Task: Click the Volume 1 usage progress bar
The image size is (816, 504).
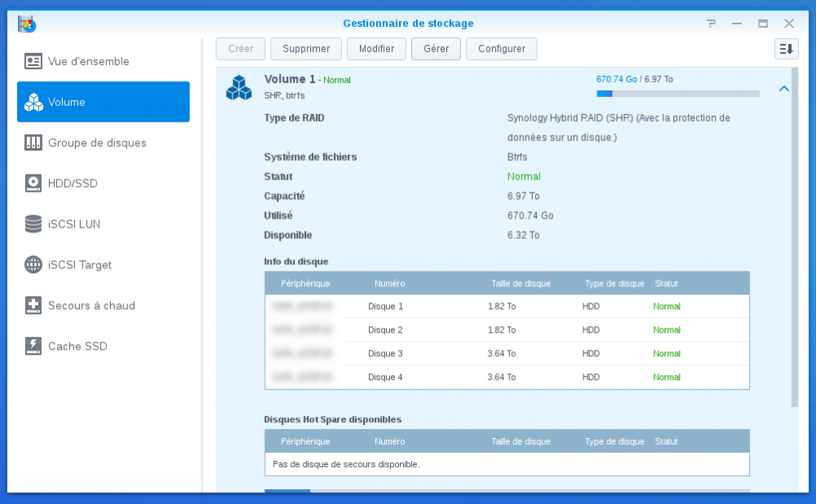Action: pos(677,94)
